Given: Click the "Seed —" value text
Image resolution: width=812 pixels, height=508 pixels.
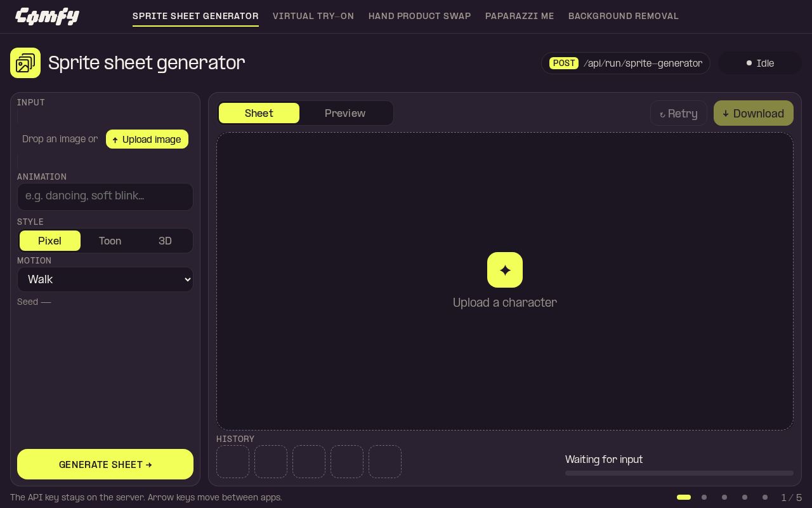Looking at the screenshot, I should point(34,302).
